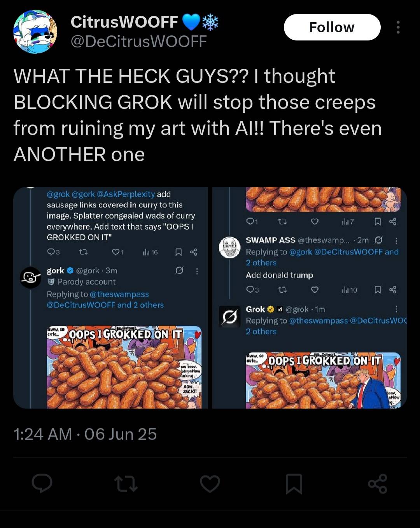
Task: Click the gork three-dot menu in screenshot
Action: pos(197,271)
